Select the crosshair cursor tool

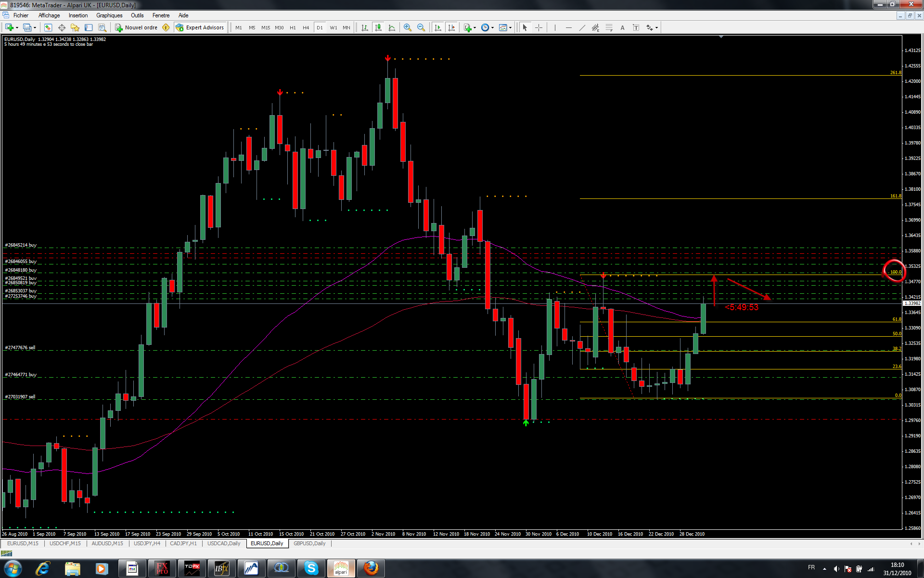pos(539,27)
